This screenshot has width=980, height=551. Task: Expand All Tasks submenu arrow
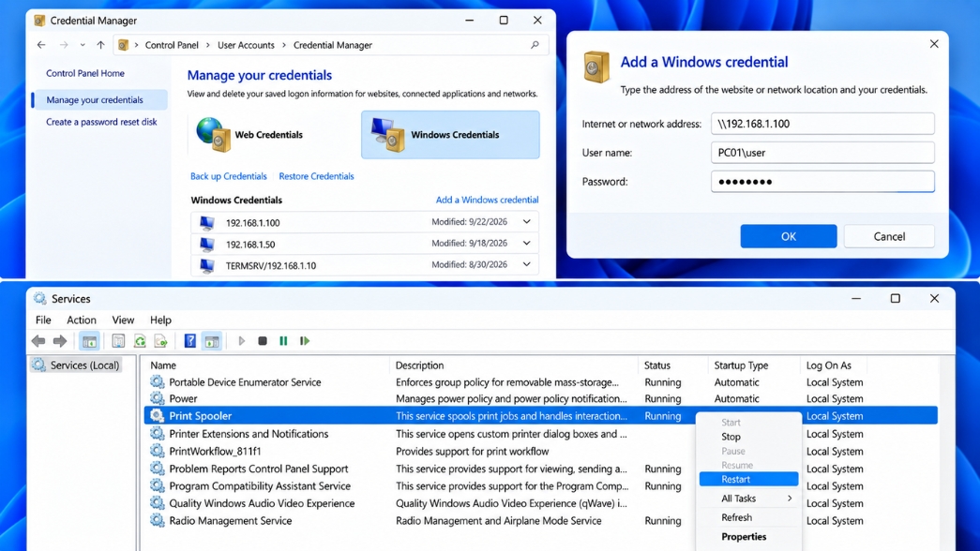coord(790,498)
